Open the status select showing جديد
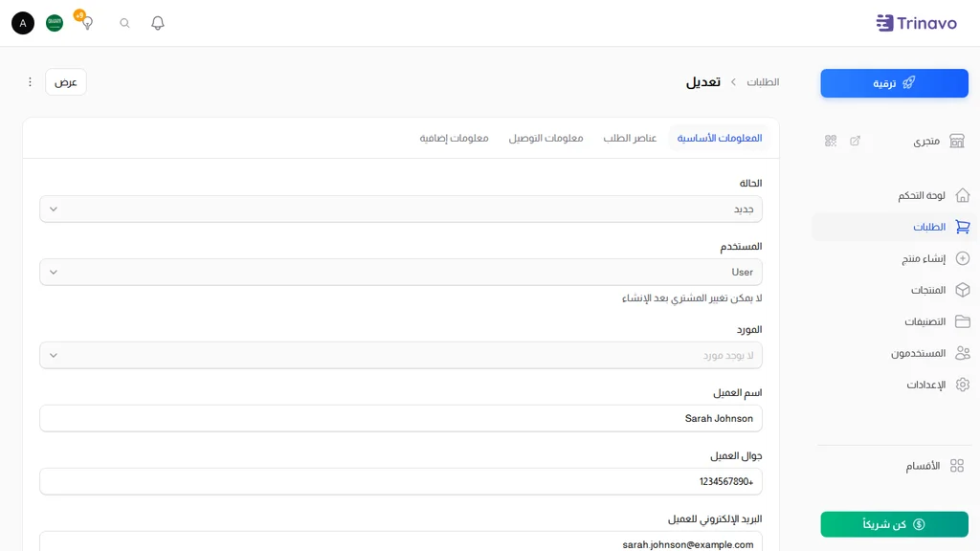 coord(401,209)
